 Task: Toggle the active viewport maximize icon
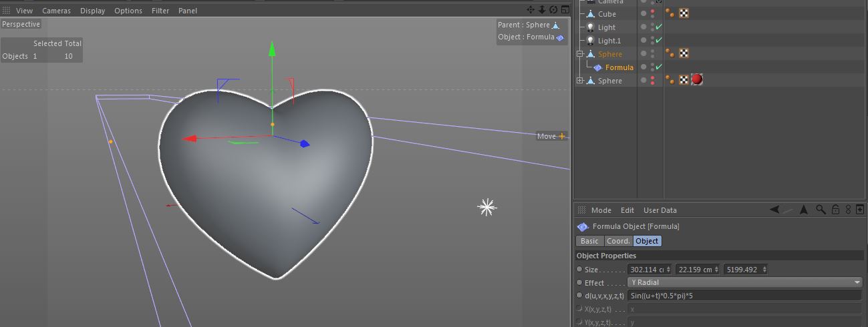tap(565, 9)
